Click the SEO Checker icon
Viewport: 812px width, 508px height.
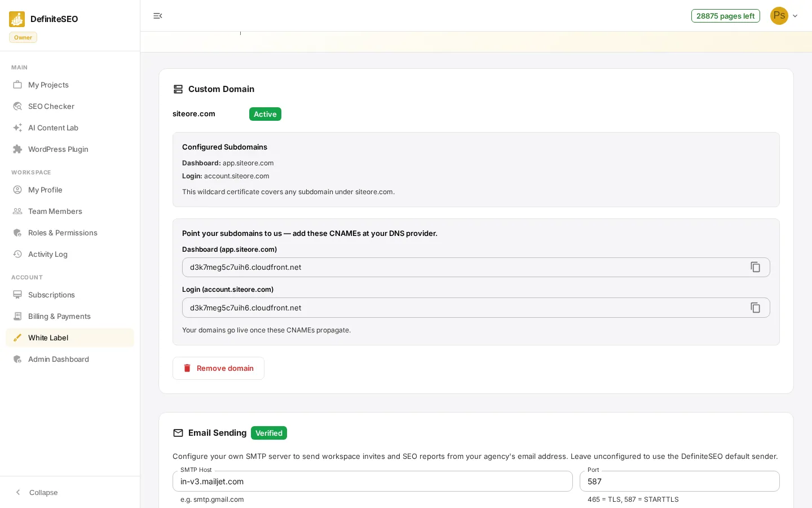(x=17, y=106)
